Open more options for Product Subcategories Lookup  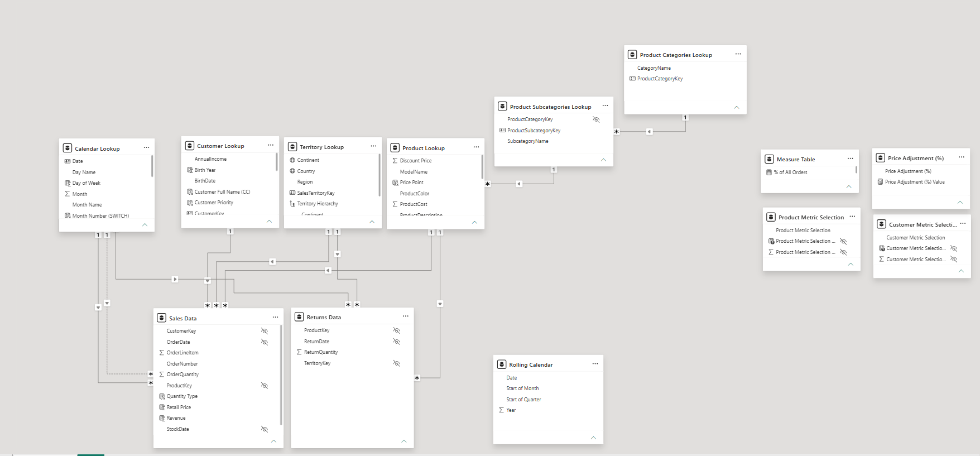point(605,106)
